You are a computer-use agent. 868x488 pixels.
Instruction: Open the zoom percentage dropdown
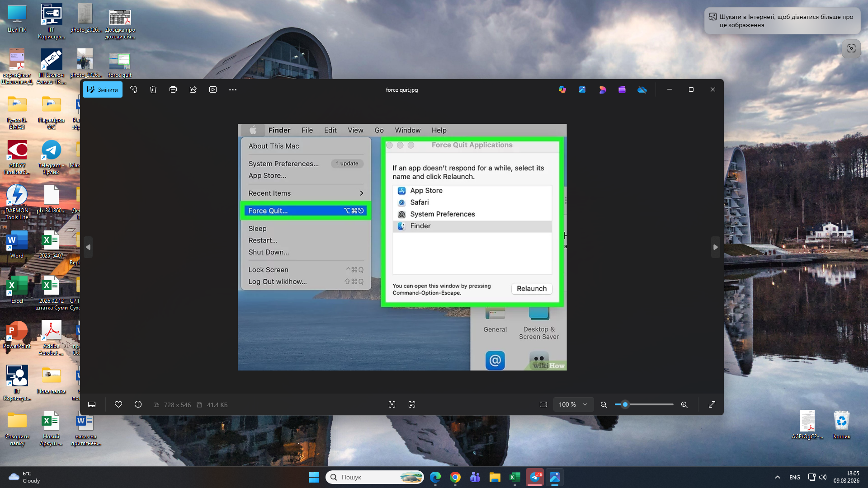[x=573, y=404]
